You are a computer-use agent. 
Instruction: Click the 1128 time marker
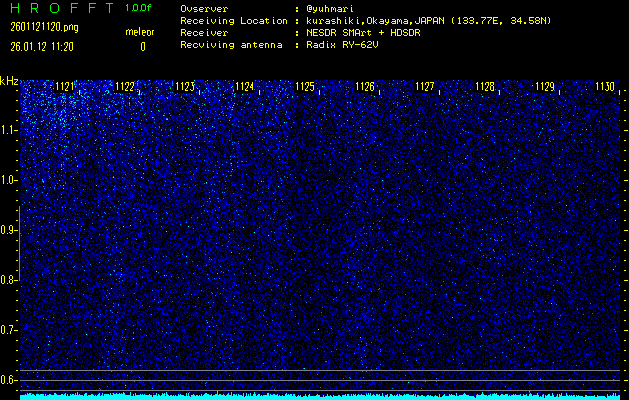point(485,87)
